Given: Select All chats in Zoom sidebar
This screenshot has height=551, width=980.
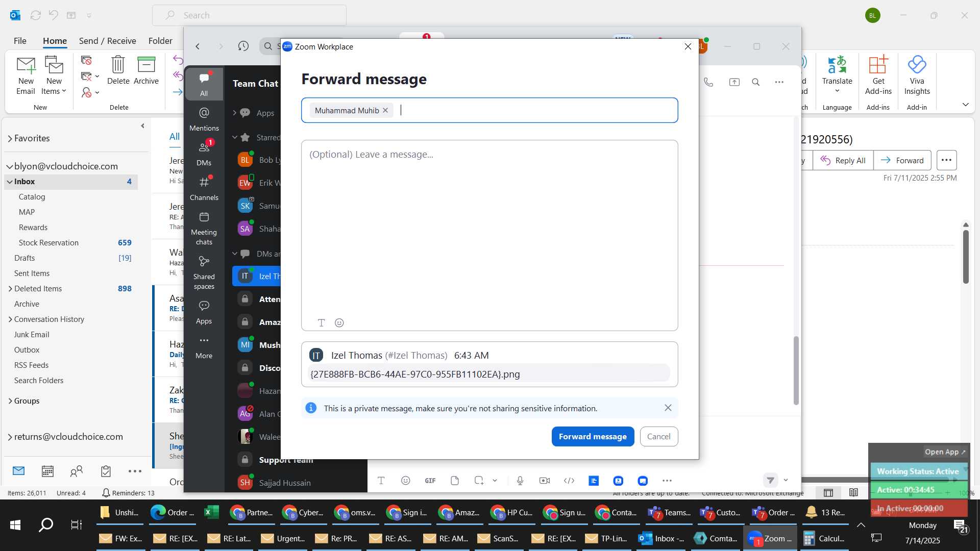Looking at the screenshot, I should coord(204,84).
